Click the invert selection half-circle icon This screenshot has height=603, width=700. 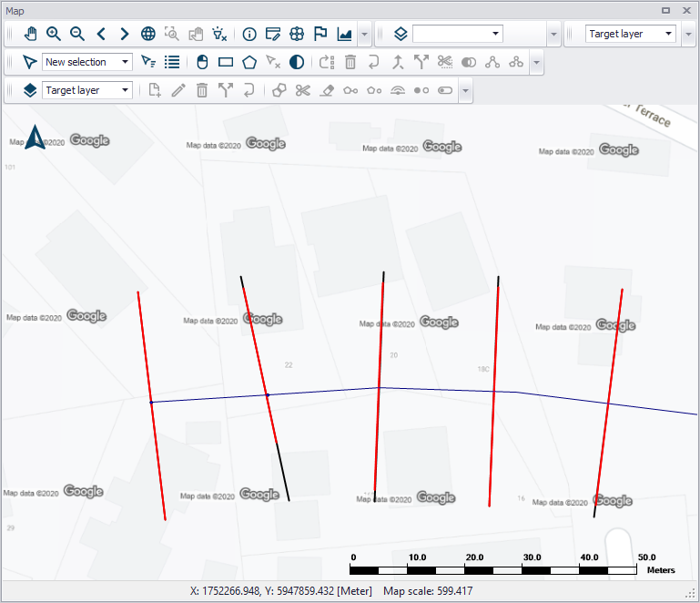coord(297,62)
